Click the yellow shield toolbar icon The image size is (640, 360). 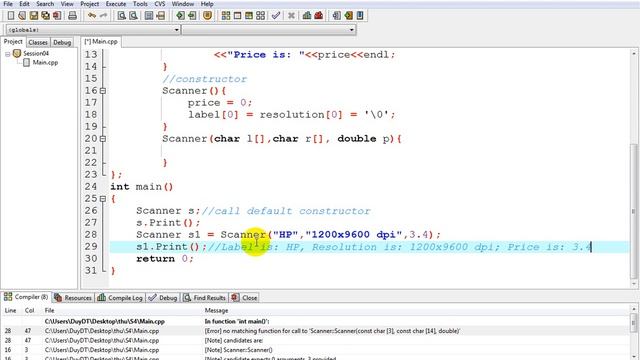[207, 16]
